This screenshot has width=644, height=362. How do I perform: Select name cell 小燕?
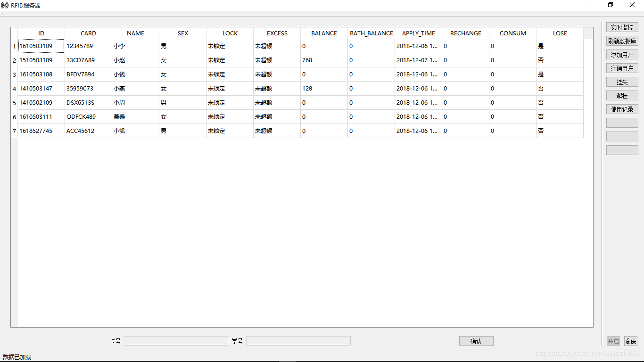tap(136, 89)
